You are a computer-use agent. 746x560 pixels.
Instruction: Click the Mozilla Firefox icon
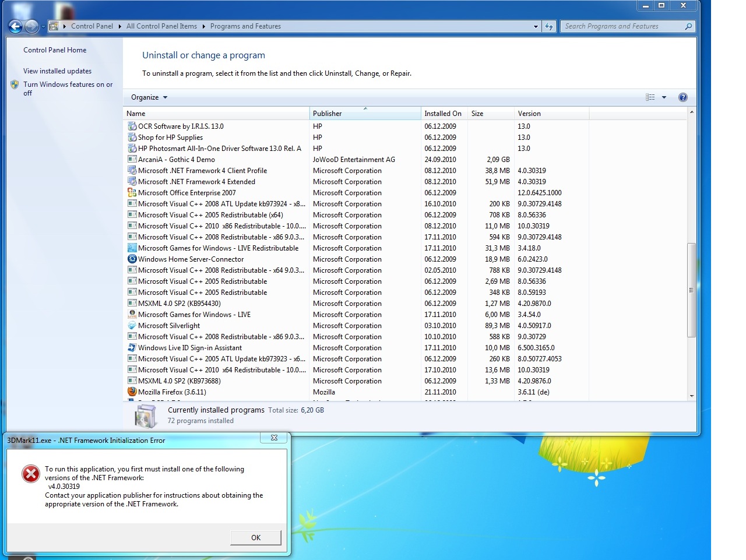pos(132,392)
